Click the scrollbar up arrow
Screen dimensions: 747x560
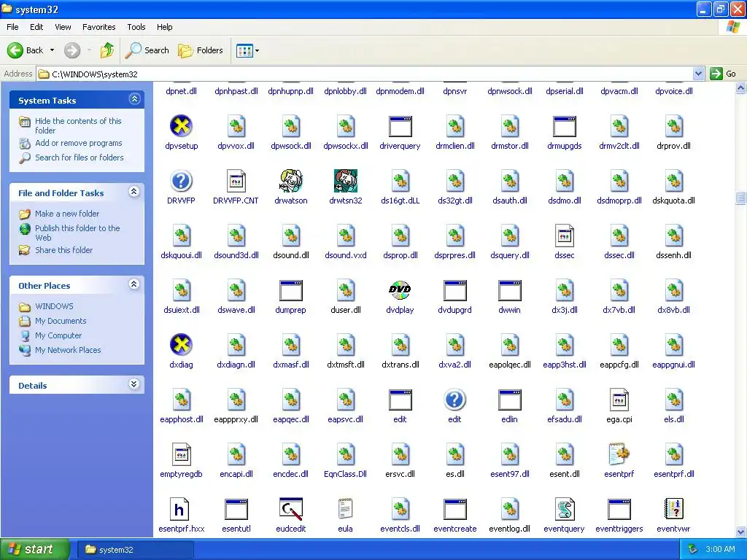[x=741, y=87]
